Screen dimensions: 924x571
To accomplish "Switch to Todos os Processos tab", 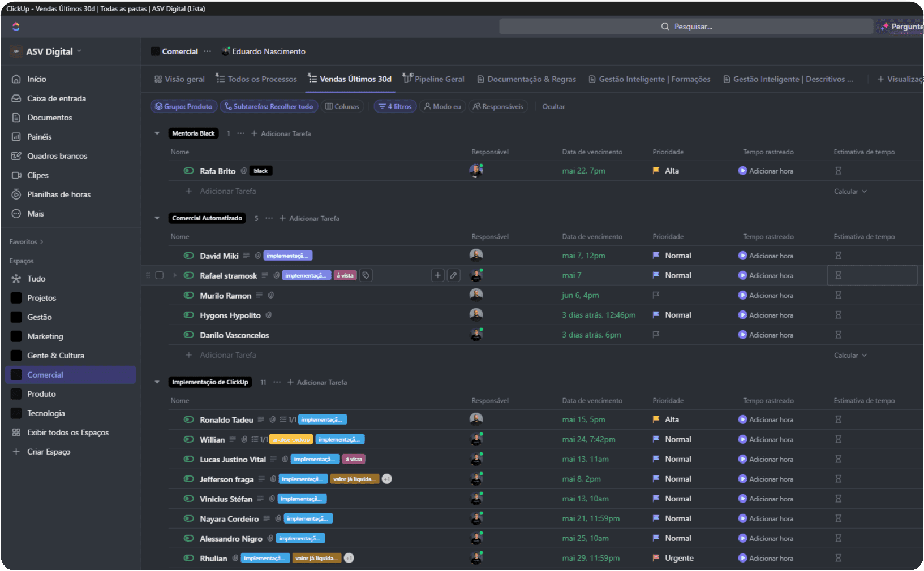I will click(x=256, y=79).
